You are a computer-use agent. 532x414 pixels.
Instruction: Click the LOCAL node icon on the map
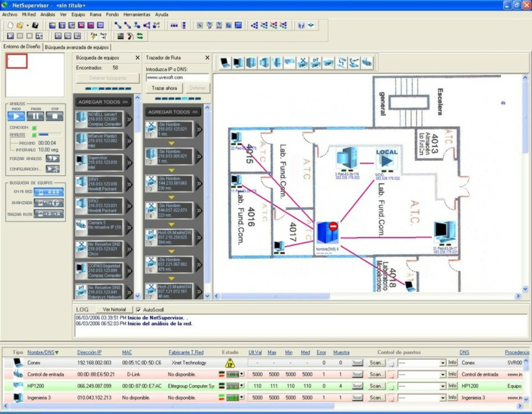(386, 159)
